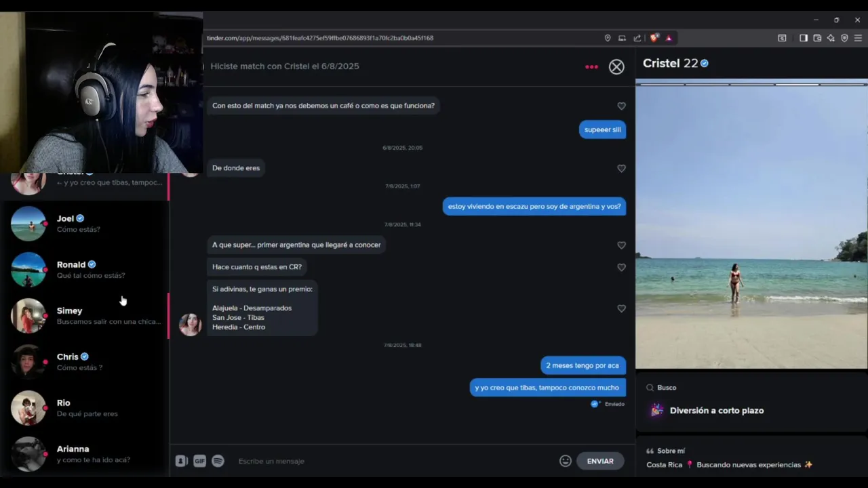Open the tab search icon in browser toolbar
Screen dimensions: 868x488
click(782, 38)
